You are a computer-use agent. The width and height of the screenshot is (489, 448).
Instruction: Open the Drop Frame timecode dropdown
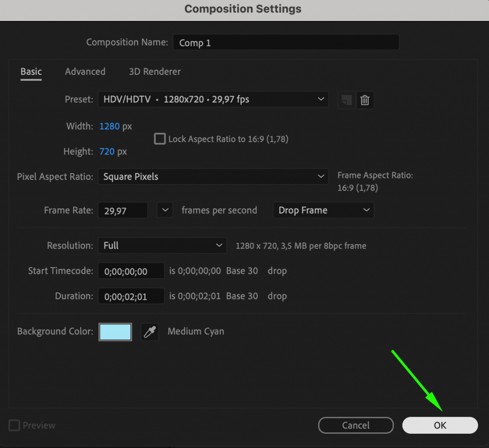[323, 210]
